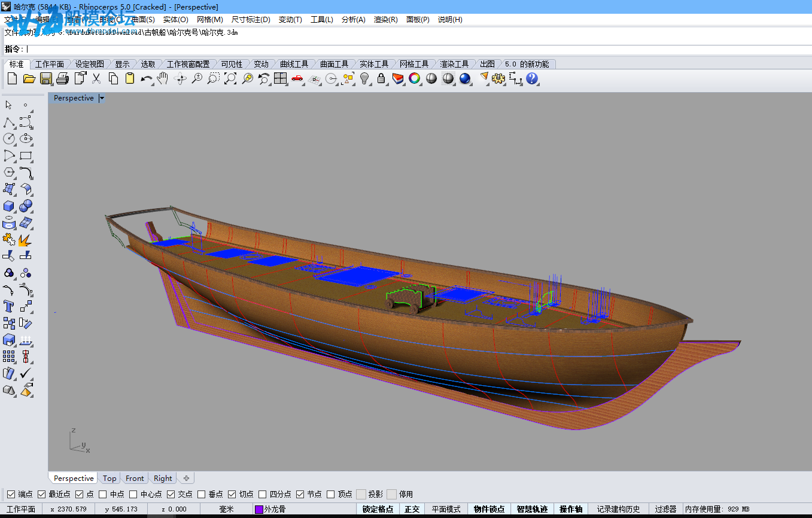Open the 渲染(R) menu
The height and width of the screenshot is (518, 812).
(386, 20)
